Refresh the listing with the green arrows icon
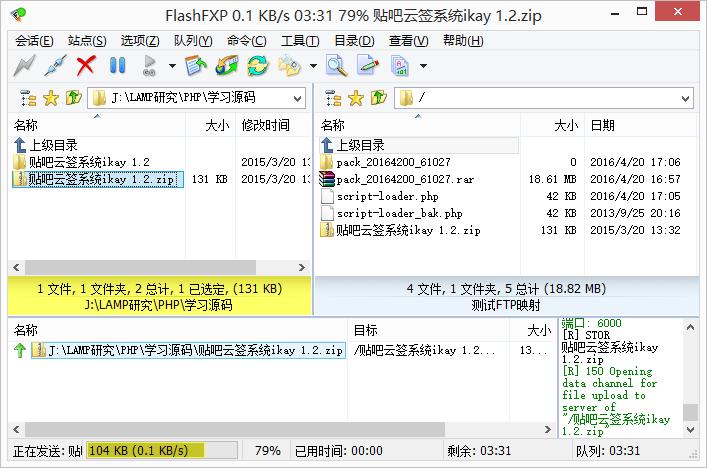Viewport: 707px width, 468px height. pos(257,66)
